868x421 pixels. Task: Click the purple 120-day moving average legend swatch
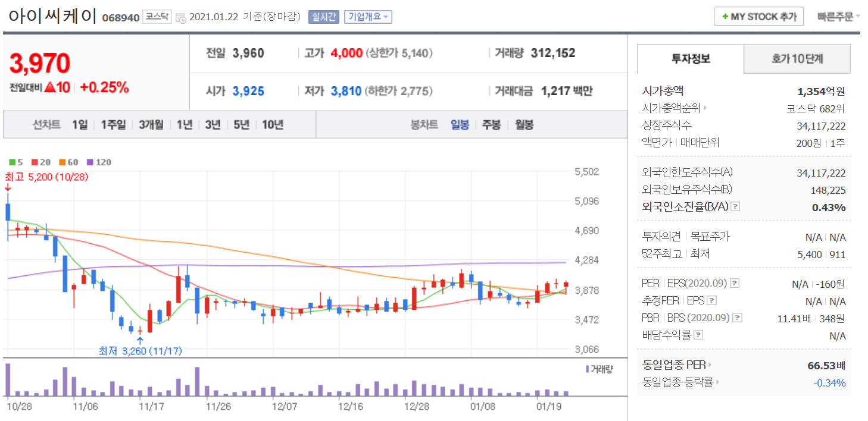click(x=90, y=162)
